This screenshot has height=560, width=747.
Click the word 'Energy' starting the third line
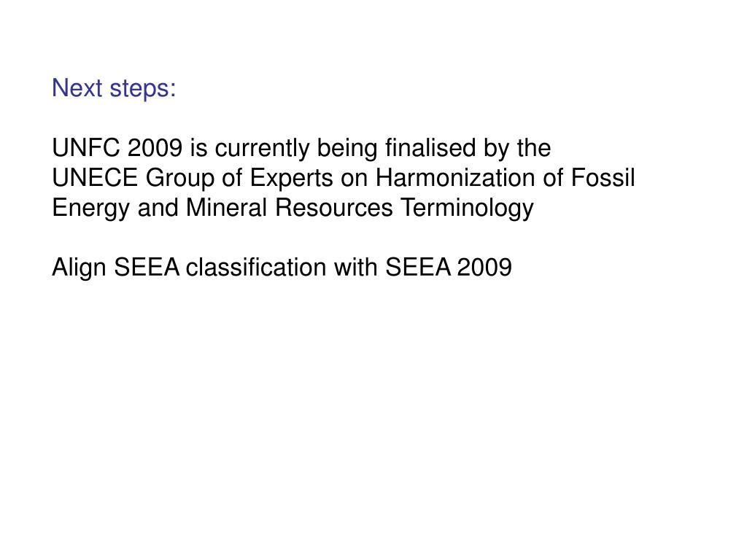tap(90, 209)
